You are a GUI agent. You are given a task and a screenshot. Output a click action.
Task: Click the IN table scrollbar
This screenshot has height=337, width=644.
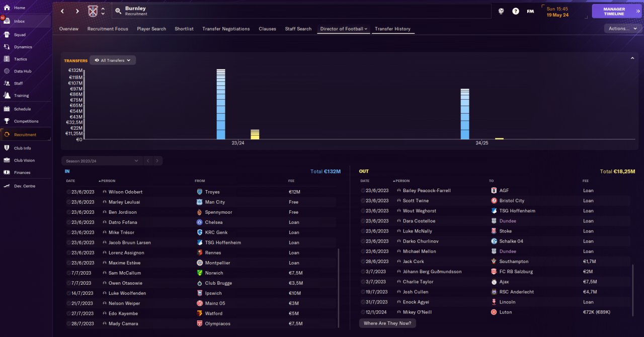coord(339,288)
